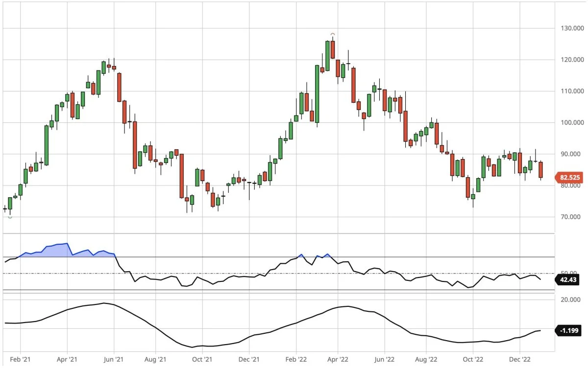588x370 pixels.
Task: Click the red 82.525 current price tag
Action: pyautogui.click(x=568, y=178)
